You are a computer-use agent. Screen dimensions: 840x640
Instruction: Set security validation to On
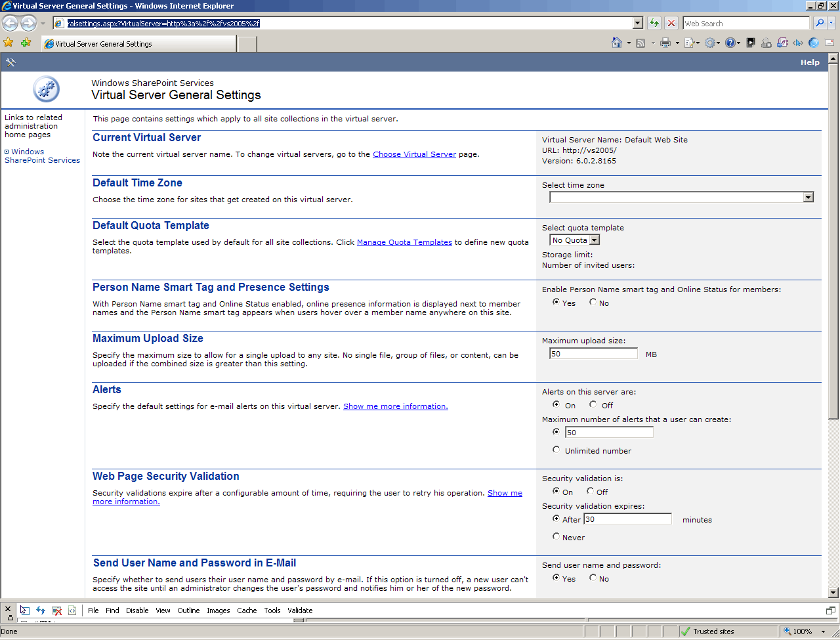click(556, 492)
